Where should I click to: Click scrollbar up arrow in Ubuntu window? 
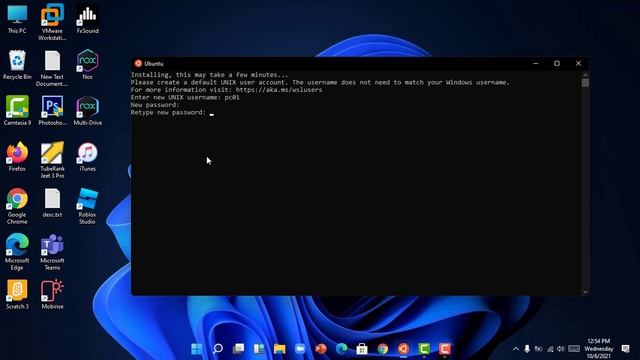(x=585, y=75)
